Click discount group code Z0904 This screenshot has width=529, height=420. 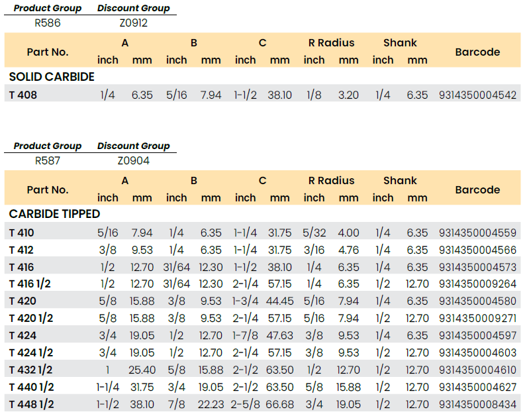(133, 160)
